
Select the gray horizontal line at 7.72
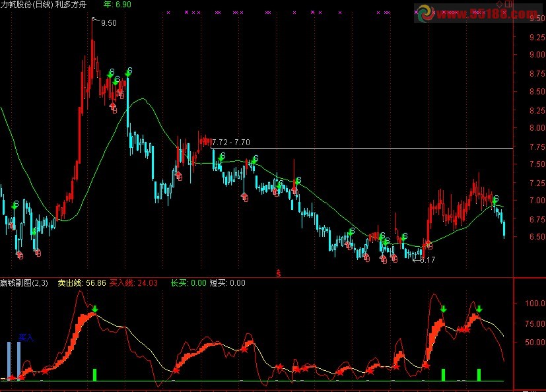pos(362,148)
